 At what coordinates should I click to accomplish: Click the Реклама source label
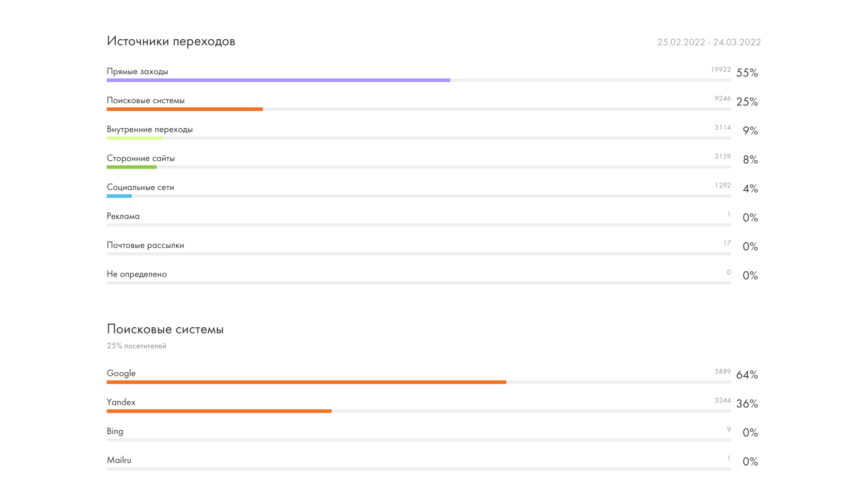(x=123, y=216)
